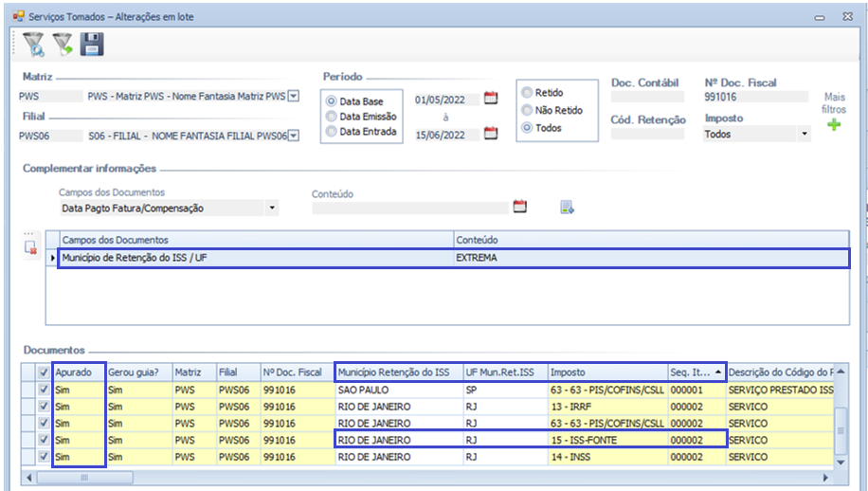Expand the Matriz dropdown

pos(293,96)
